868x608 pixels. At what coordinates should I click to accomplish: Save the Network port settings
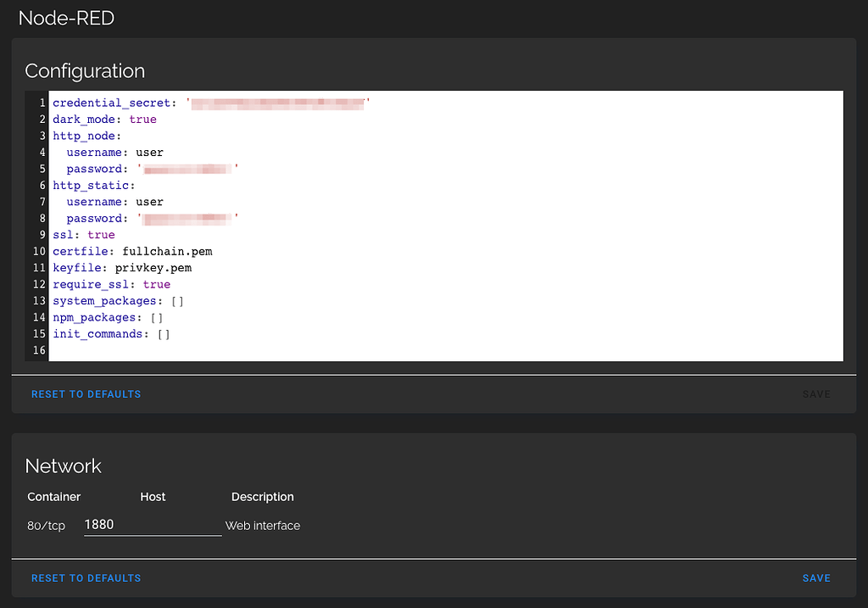click(815, 578)
